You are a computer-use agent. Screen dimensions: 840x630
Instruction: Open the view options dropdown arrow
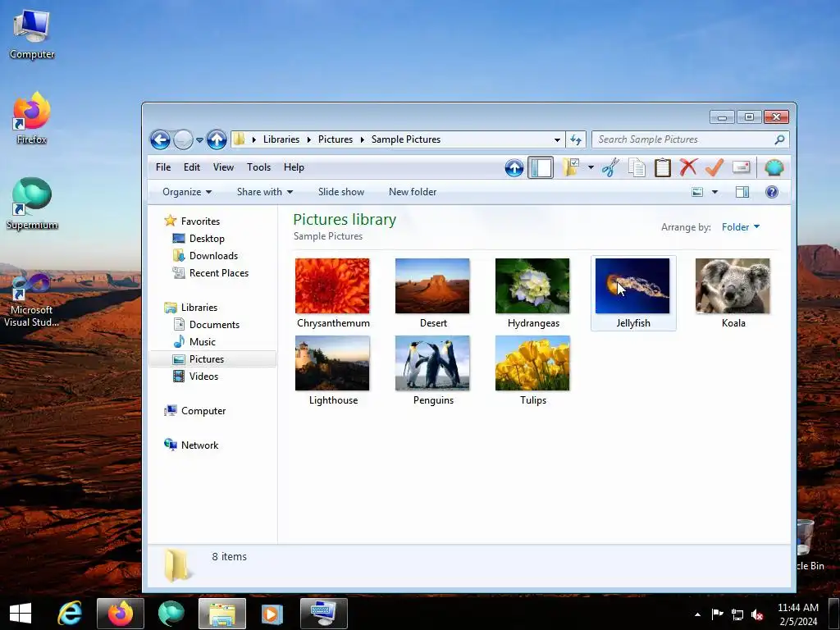[x=714, y=192]
